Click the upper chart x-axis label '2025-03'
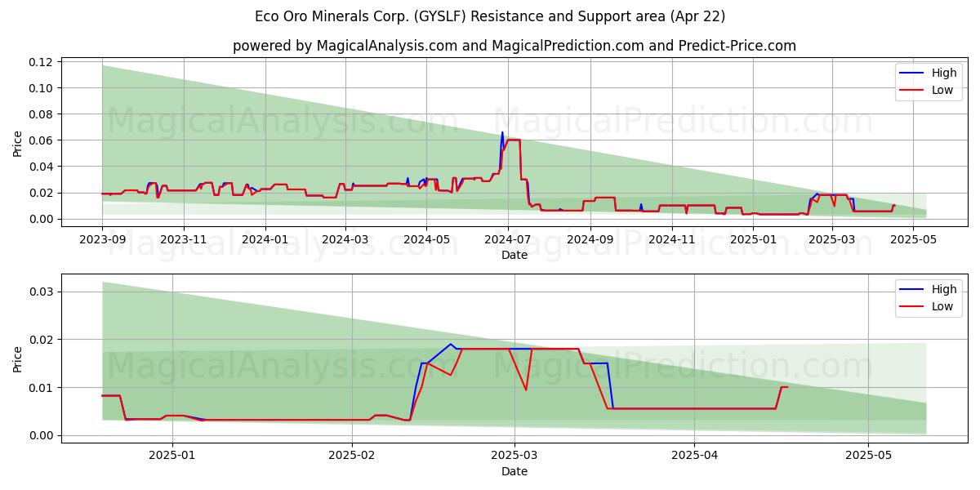The height and width of the screenshot is (490, 980). point(831,239)
